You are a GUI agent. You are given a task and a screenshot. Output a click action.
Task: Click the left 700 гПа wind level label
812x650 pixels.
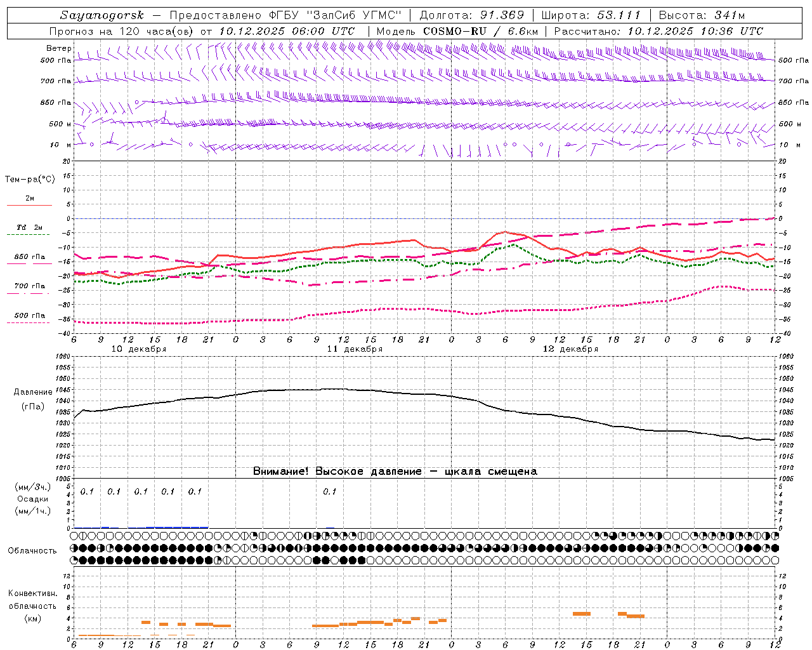coord(56,81)
